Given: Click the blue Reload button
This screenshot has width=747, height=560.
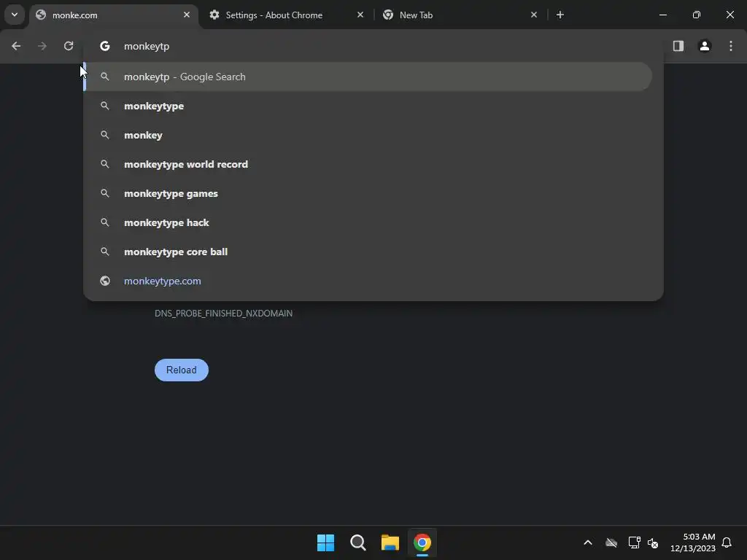Looking at the screenshot, I should [x=182, y=370].
